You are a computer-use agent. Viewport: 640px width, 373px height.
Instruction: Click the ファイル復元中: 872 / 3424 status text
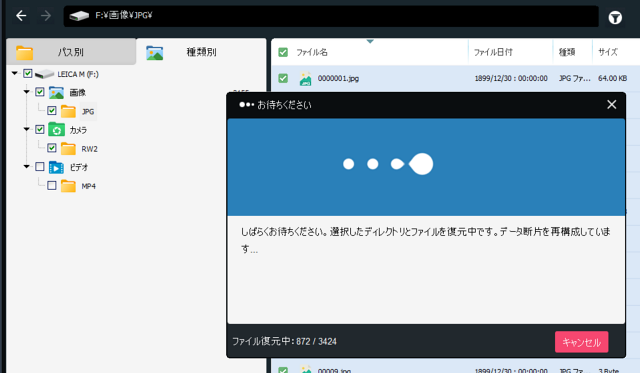284,342
